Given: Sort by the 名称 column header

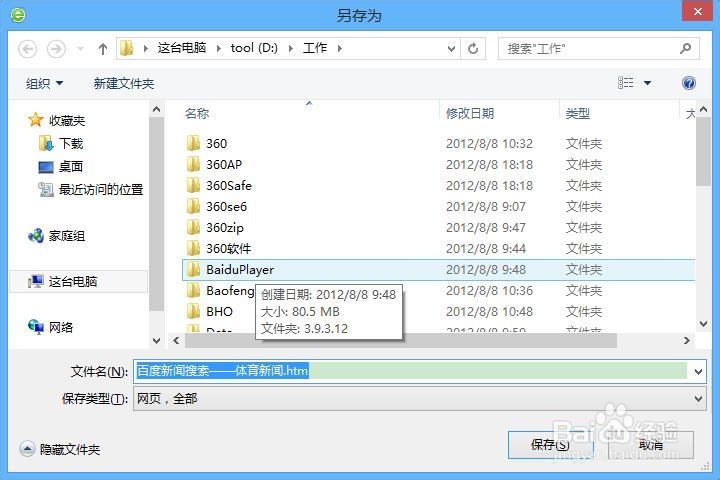Looking at the screenshot, I should click(x=197, y=113).
